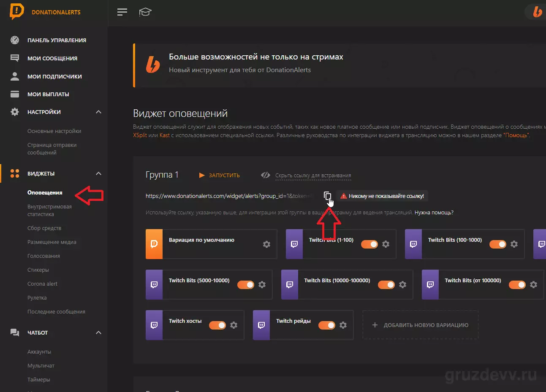This screenshot has height=392, width=546.
Task: Click the Запустить button for Группа 1
Action: pos(220,175)
